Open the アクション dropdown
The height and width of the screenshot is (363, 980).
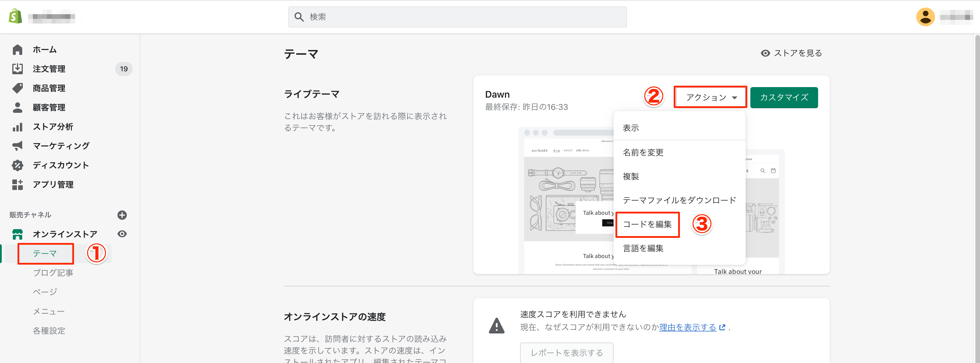pos(710,97)
